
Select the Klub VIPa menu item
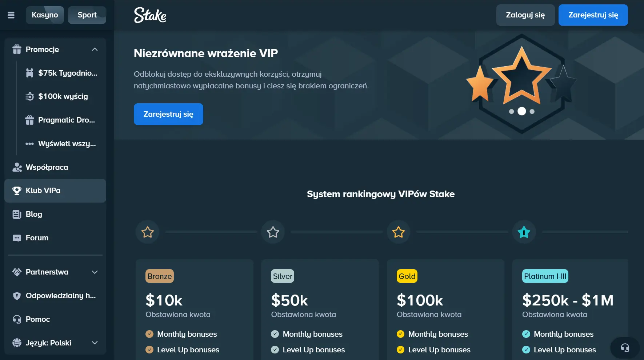click(55, 191)
